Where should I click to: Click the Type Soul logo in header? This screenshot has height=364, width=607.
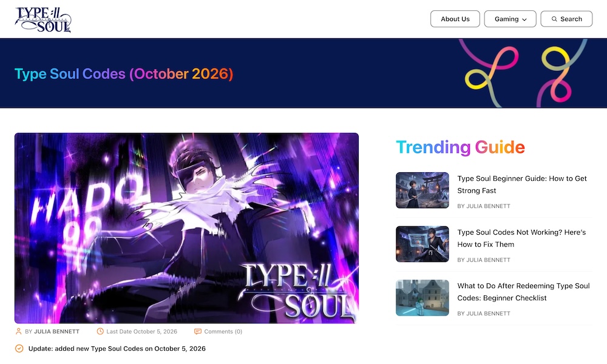[43, 19]
